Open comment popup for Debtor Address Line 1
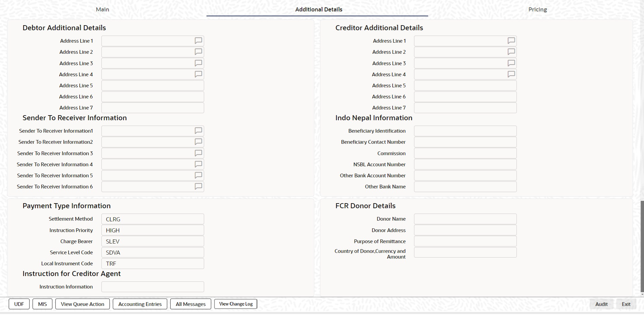644x315 pixels. 198,41
